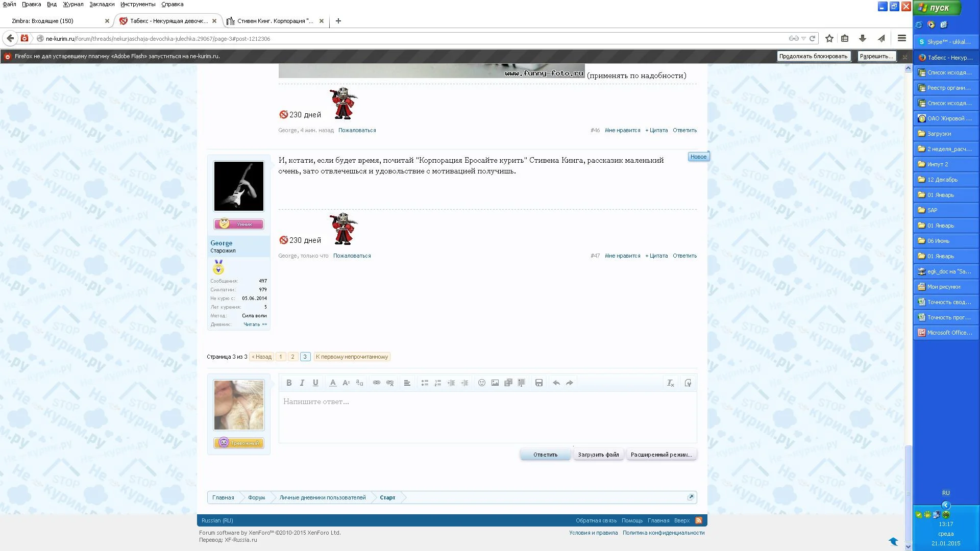Open the Закладки menu
The height and width of the screenshot is (551, 980).
pos(102,4)
